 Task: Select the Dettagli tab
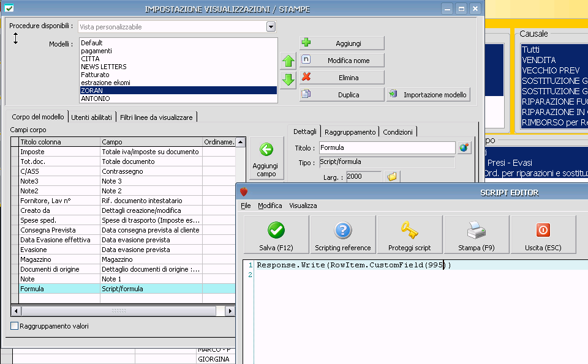304,132
